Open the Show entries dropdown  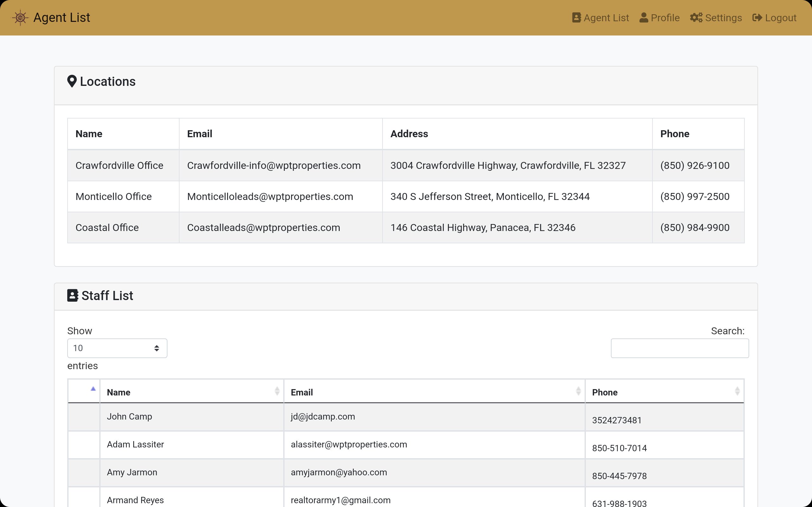(117, 348)
